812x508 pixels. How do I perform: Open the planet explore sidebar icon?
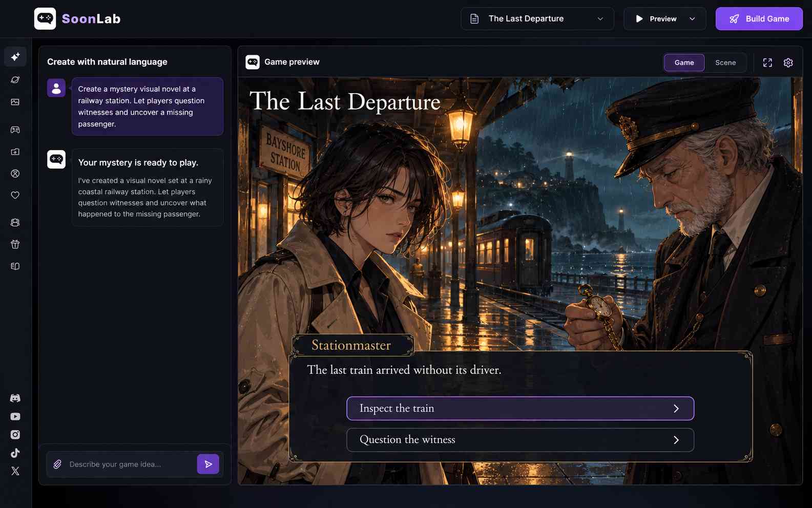(15, 80)
